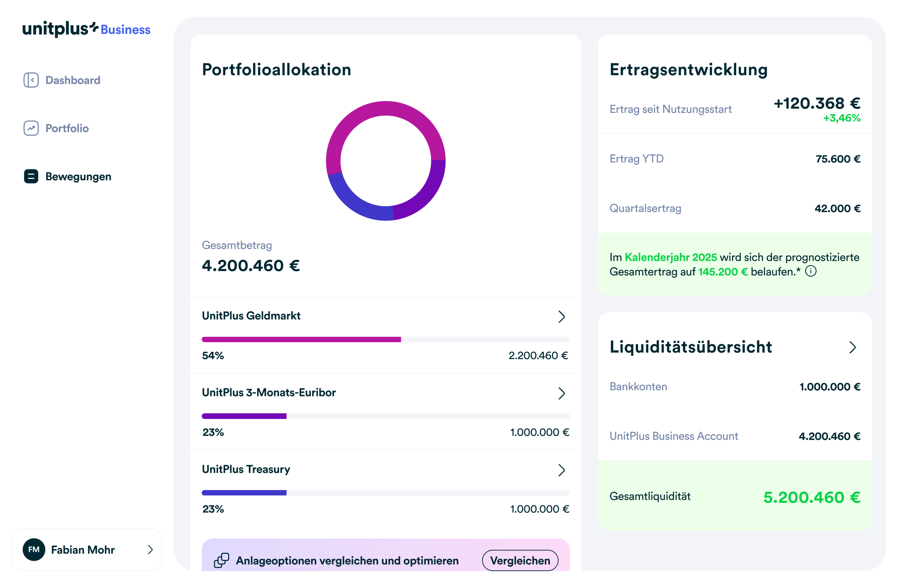Viewport: 903px width, 588px height.
Task: Click the Ertrag seit Nutzungsstart value +120.368 €
Action: [817, 103]
